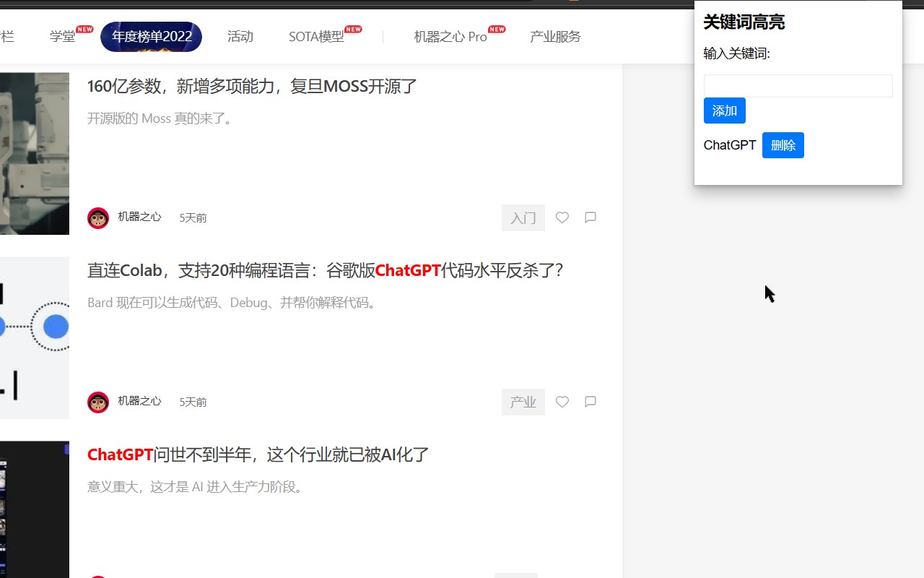The width and height of the screenshot is (924, 578).
Task: Focus the 输入关键词 text field
Action: (798, 86)
